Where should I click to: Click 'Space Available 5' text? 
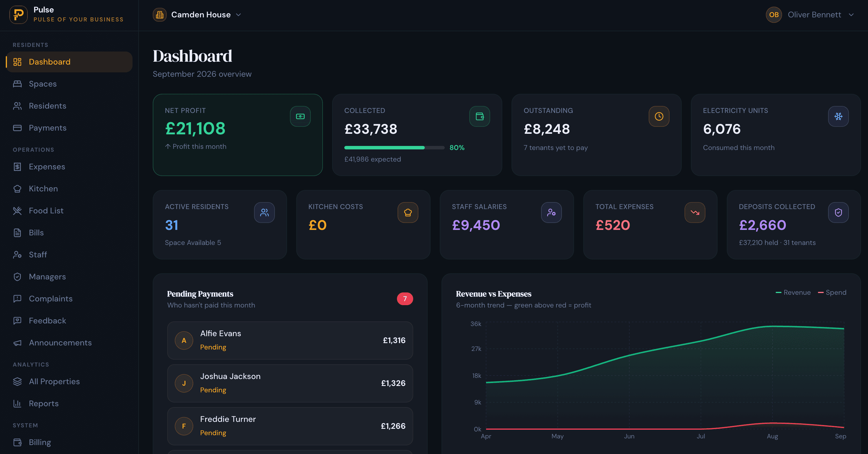point(193,243)
